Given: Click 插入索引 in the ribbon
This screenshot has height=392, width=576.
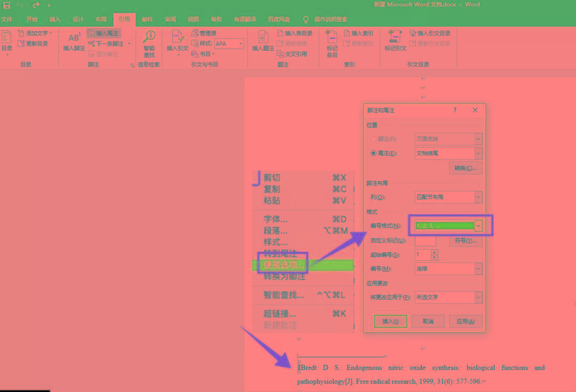Looking at the screenshot, I should pos(358,33).
